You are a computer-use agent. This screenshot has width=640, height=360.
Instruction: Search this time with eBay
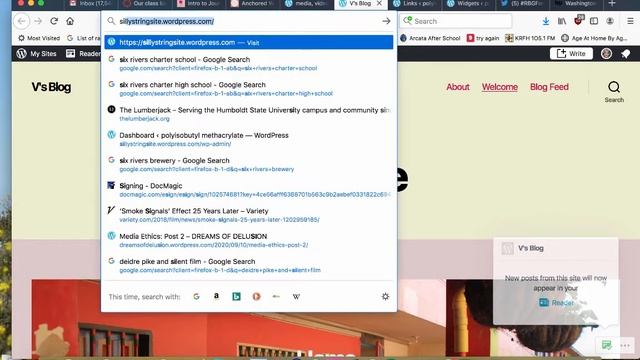pyautogui.click(x=276, y=297)
